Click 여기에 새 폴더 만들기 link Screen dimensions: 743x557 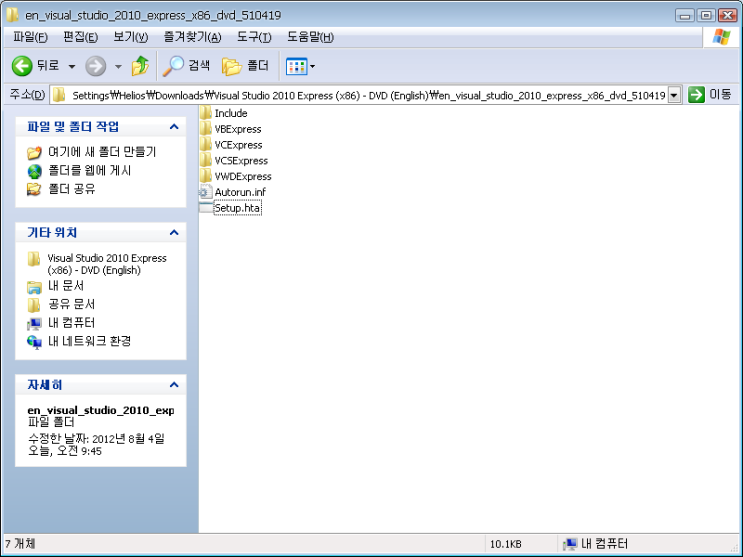pyautogui.click(x=102, y=152)
